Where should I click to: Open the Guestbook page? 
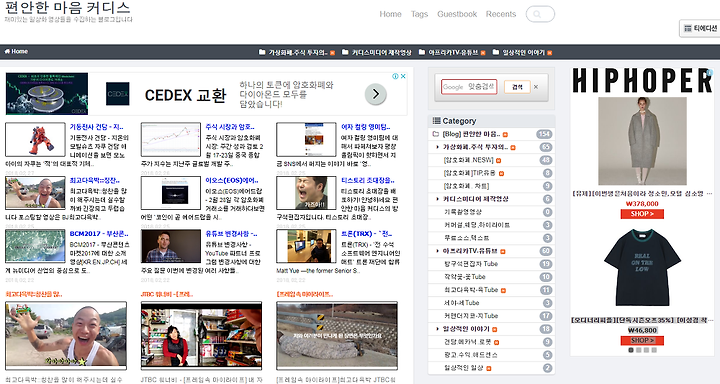[457, 14]
